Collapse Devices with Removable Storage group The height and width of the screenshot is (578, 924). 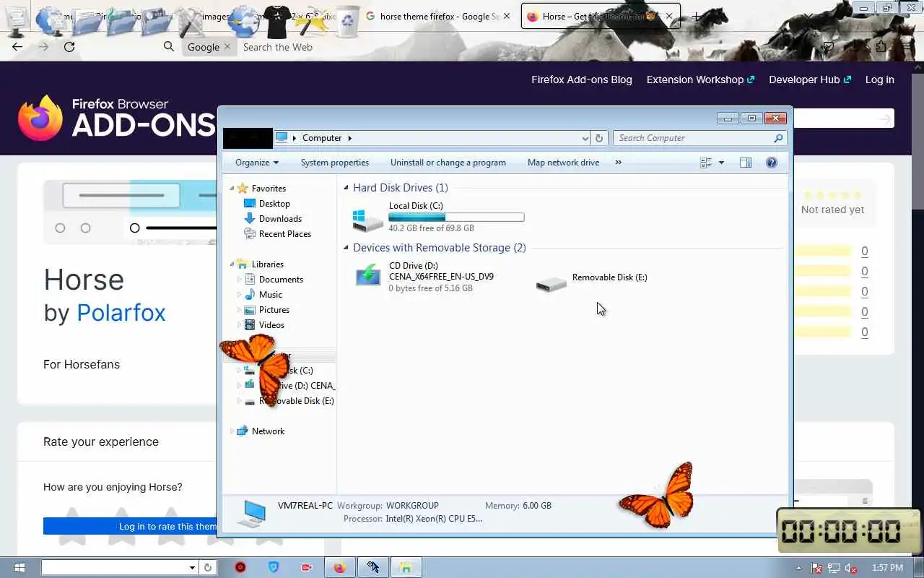pyautogui.click(x=346, y=248)
